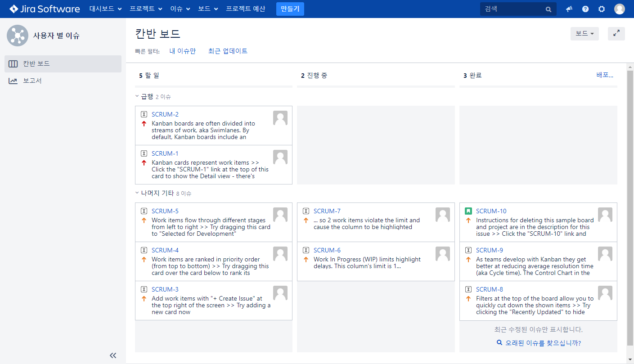Click the SCRUM-6 card summary text

coord(367,262)
